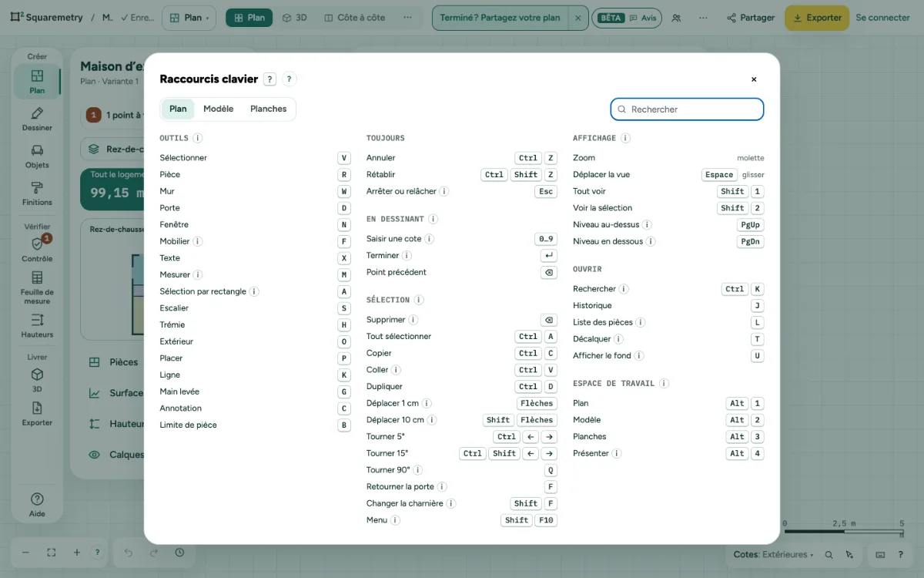The height and width of the screenshot is (578, 924).
Task: Click the magnifier icon beside Cotes: Extérieures
Action: [x=829, y=555]
